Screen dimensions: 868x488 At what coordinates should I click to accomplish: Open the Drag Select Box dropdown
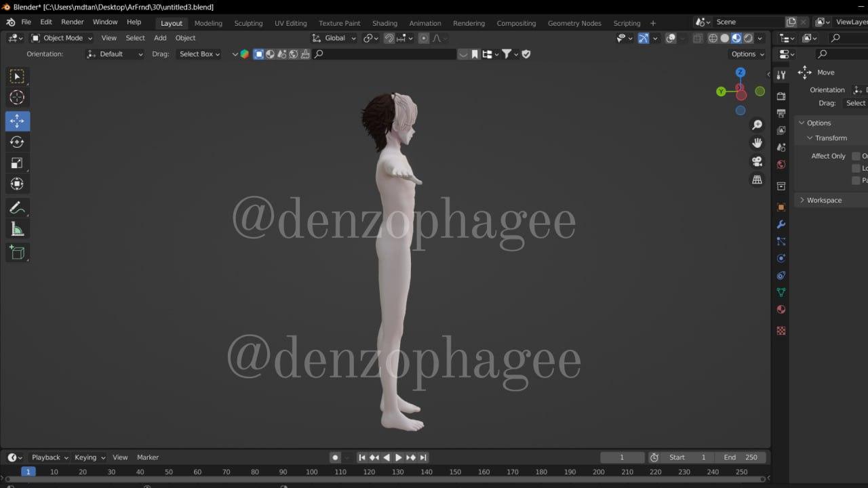coord(199,54)
